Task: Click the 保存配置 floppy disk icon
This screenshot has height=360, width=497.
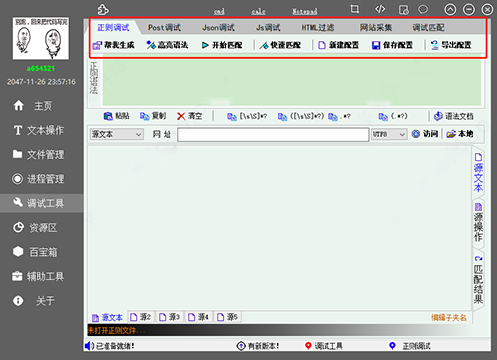Action: pyautogui.click(x=376, y=45)
